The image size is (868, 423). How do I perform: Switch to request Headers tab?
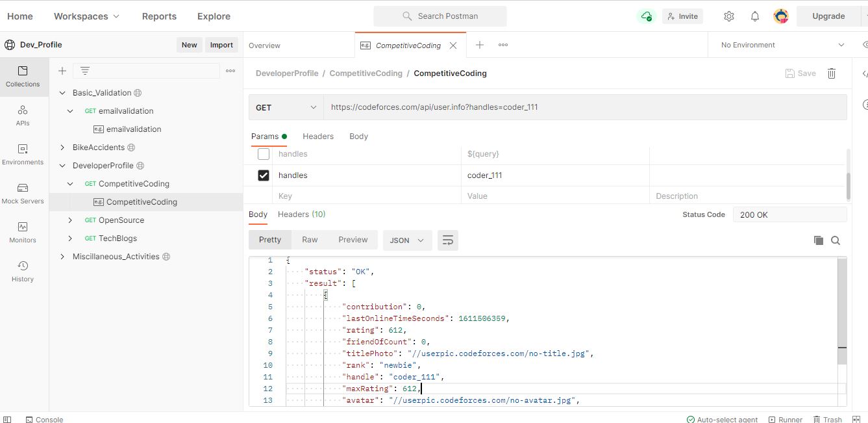pyautogui.click(x=318, y=136)
